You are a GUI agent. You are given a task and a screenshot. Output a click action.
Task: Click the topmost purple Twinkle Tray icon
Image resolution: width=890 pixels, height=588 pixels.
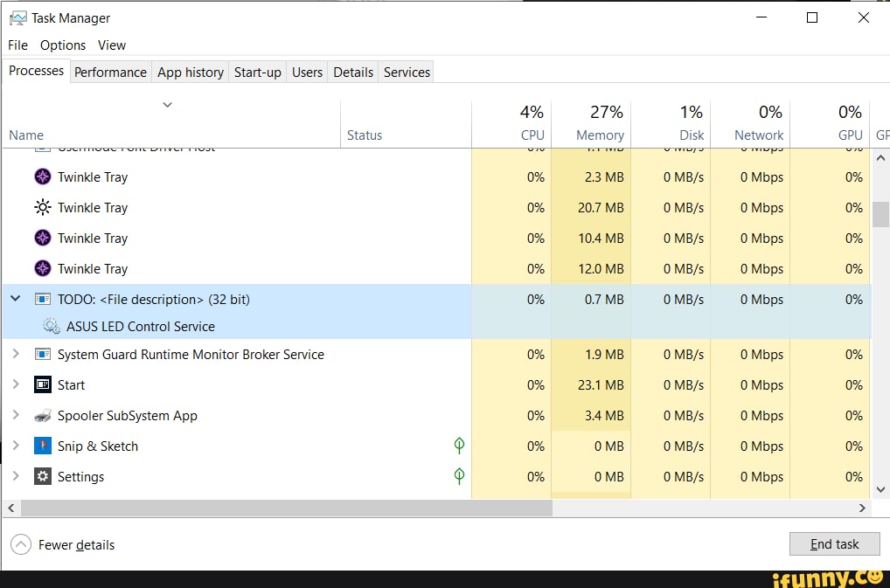(42, 176)
